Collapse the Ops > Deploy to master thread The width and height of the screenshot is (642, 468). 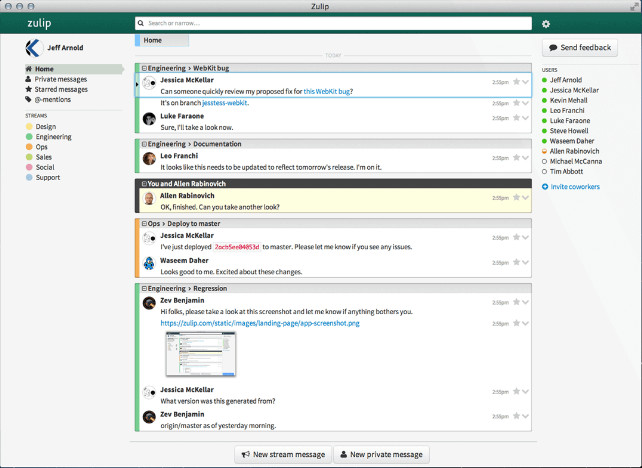click(x=144, y=224)
